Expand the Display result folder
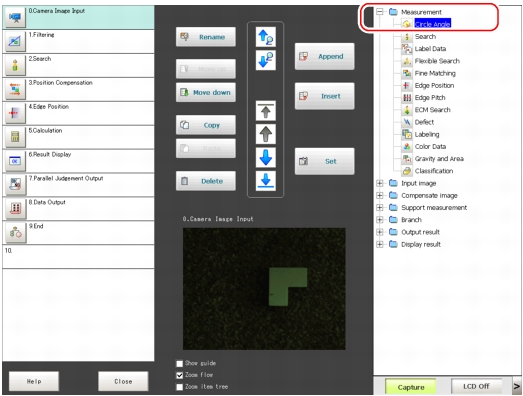The height and width of the screenshot is (396, 523). 380,244
